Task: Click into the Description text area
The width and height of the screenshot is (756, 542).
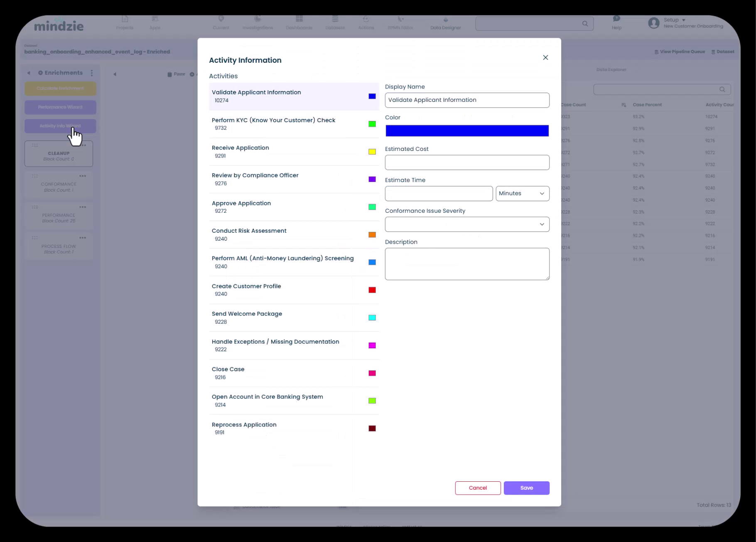Action: 467,264
